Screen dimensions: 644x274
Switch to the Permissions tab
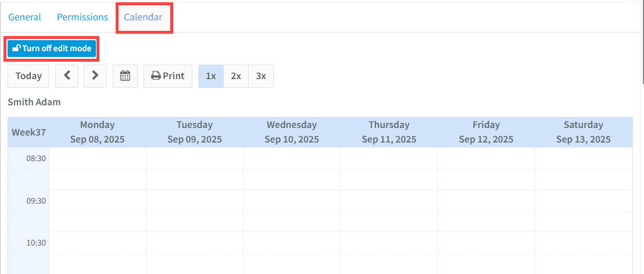pyautogui.click(x=83, y=17)
